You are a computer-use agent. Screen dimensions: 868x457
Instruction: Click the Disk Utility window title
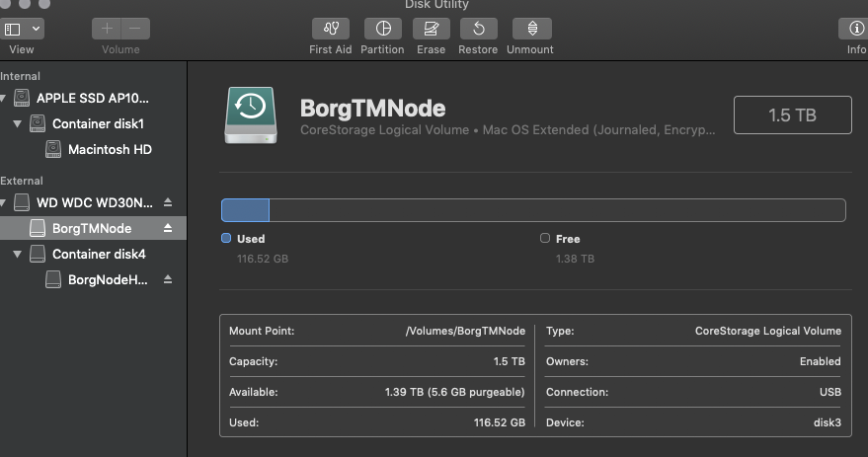pos(436,4)
